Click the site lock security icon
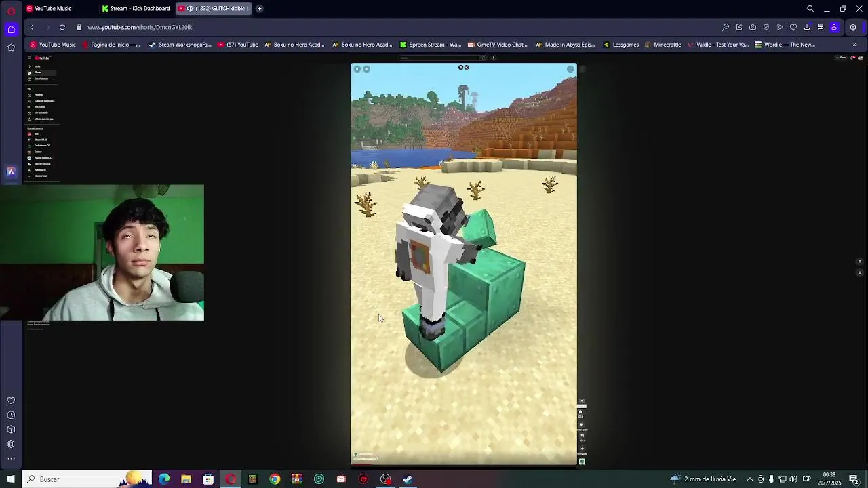This screenshot has width=868, height=488. [79, 27]
